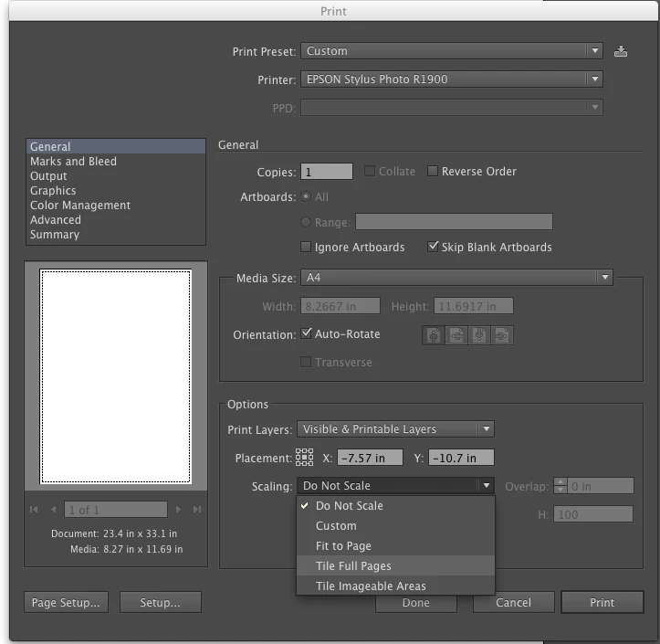
Task: Collapse the Scaling dropdown
Action: point(395,486)
